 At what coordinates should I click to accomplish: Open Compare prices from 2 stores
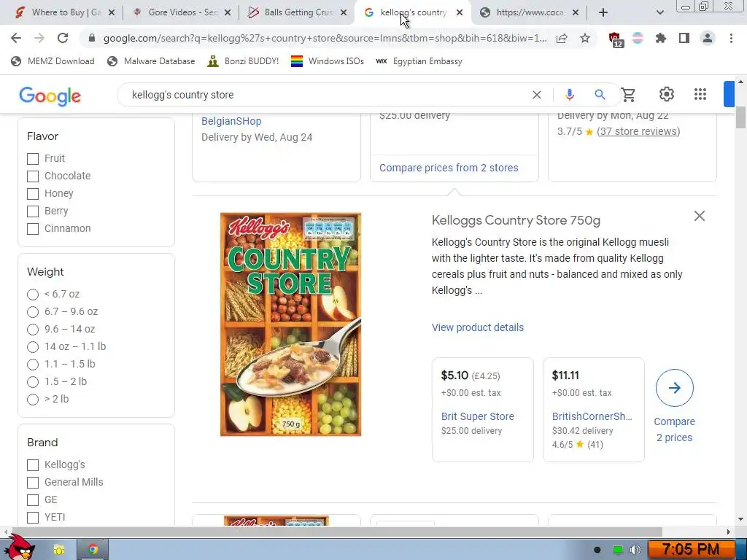click(449, 168)
